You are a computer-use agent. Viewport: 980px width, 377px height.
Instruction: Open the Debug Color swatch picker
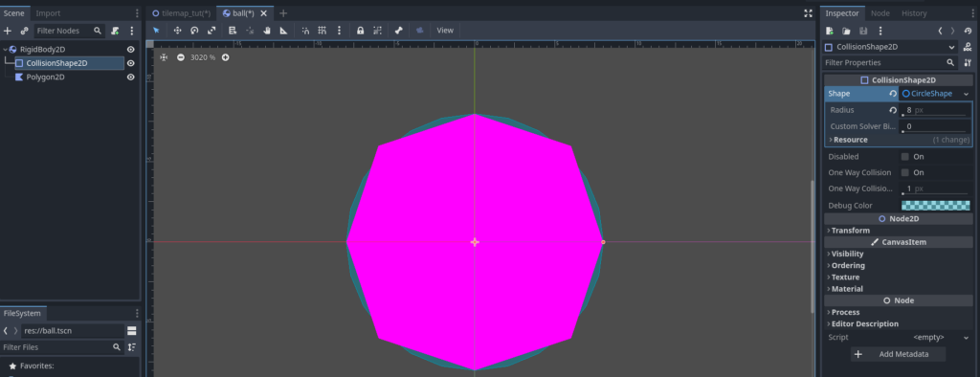[x=936, y=205]
